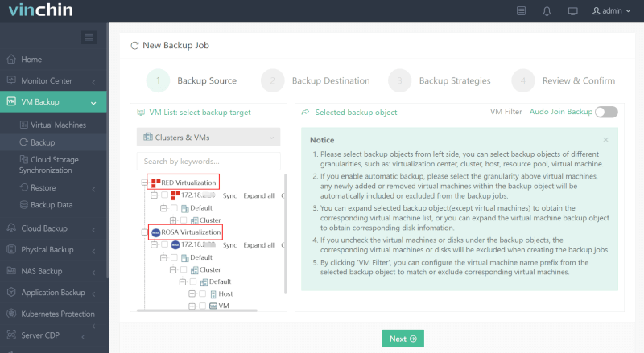The width and height of the screenshot is (644, 353).
Task: Click the Next button
Action: click(403, 339)
